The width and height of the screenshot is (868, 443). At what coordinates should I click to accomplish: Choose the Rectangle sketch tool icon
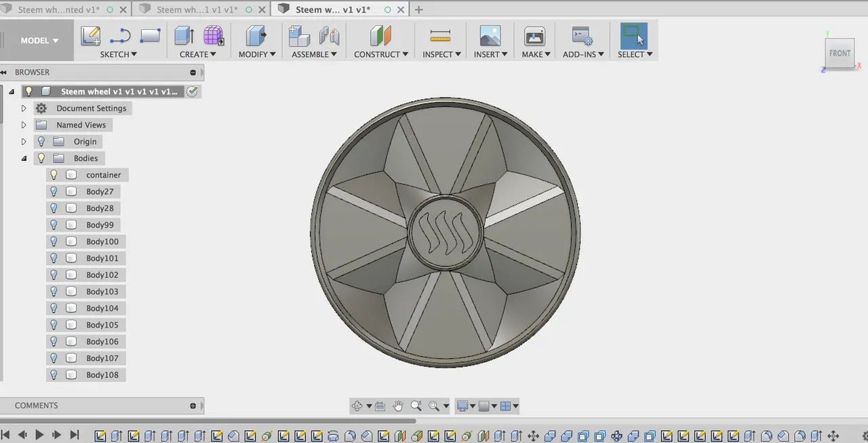click(150, 36)
